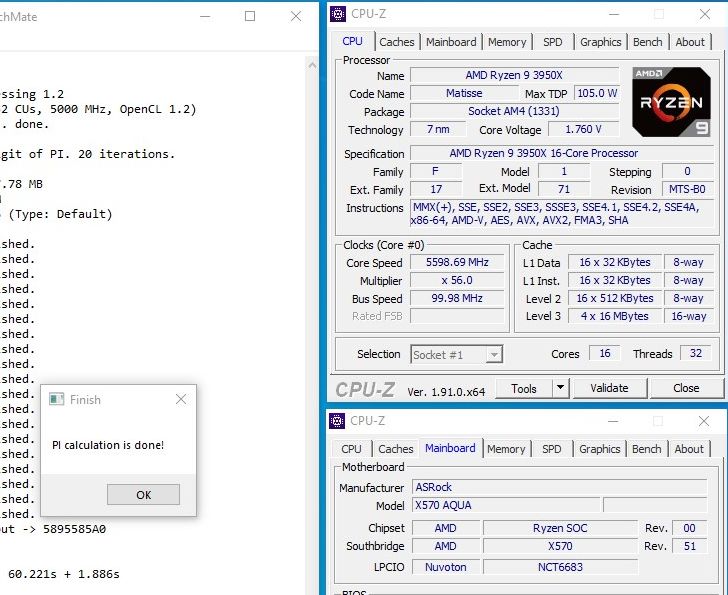Minimize the BenchMate window
This screenshot has height=595, width=728.
coord(205,17)
